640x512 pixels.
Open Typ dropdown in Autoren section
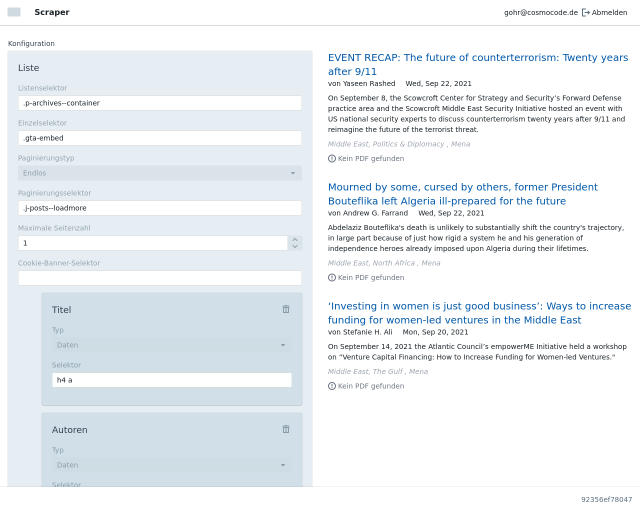(x=171, y=465)
